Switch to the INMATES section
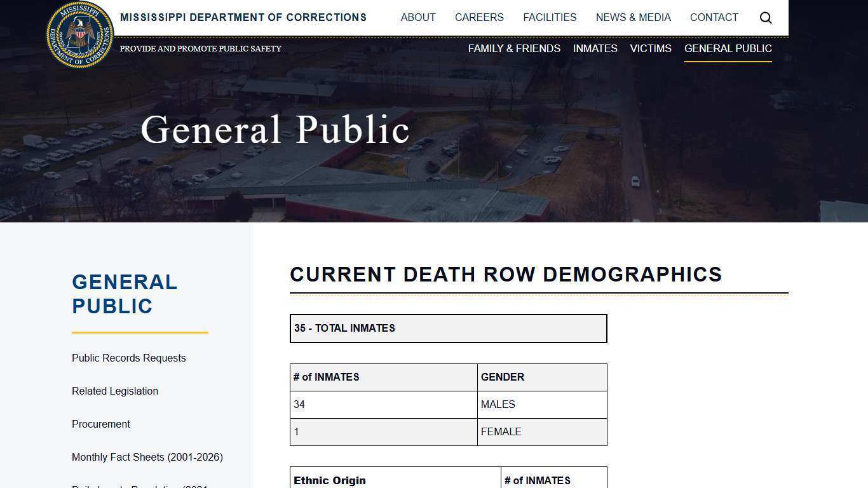The height and width of the screenshot is (488, 868). point(595,48)
